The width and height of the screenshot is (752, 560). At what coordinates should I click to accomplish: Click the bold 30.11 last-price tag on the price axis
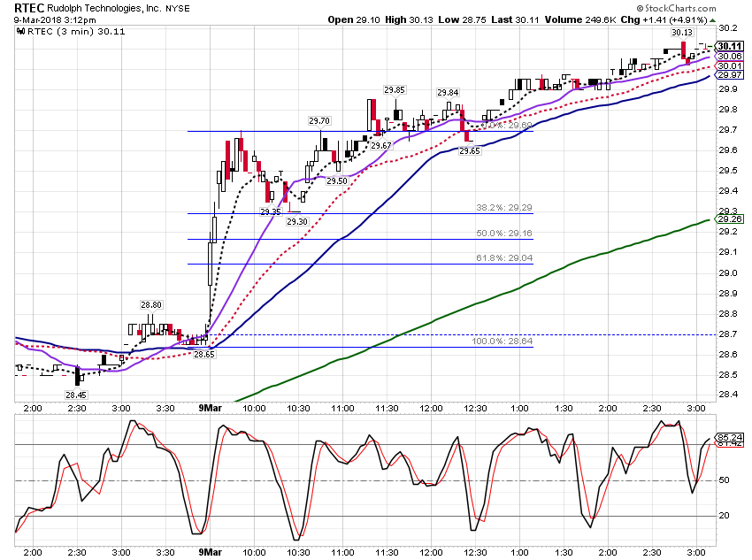[730, 46]
